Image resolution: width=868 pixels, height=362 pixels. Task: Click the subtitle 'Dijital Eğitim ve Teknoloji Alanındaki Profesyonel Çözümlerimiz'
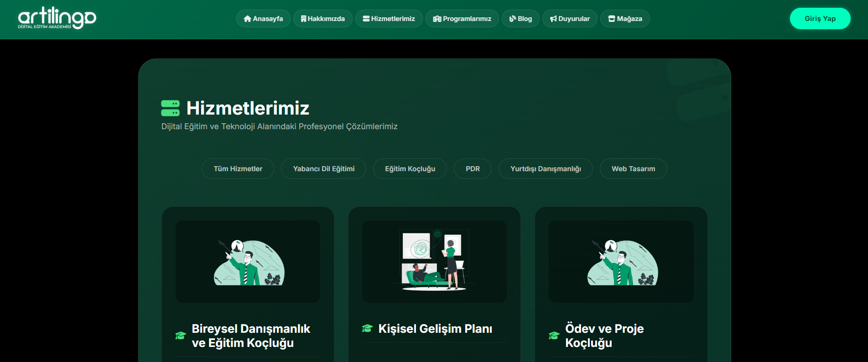279,126
